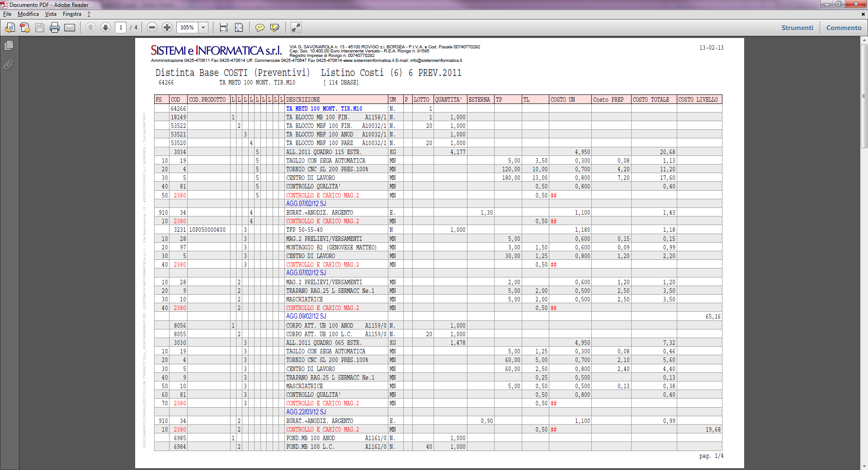Go to next page arrow
Viewport: 868px width, 470px height.
pos(105,28)
